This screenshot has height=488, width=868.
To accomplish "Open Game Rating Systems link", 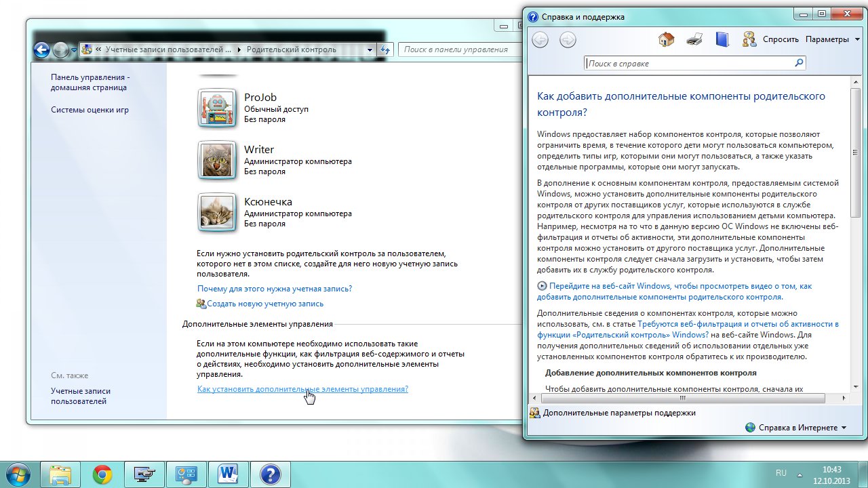I will point(90,110).
